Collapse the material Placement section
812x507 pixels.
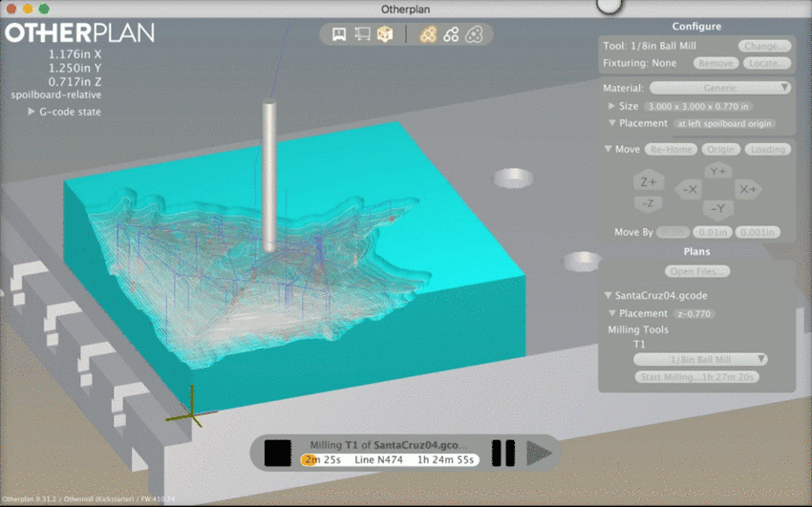point(611,123)
